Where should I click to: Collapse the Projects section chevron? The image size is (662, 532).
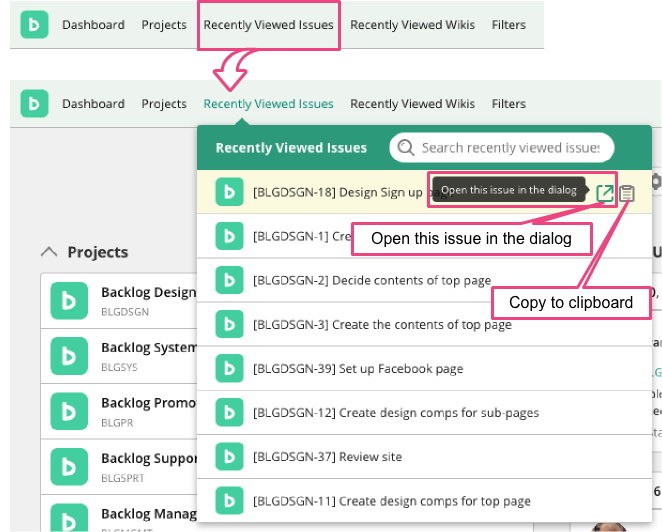(x=49, y=252)
